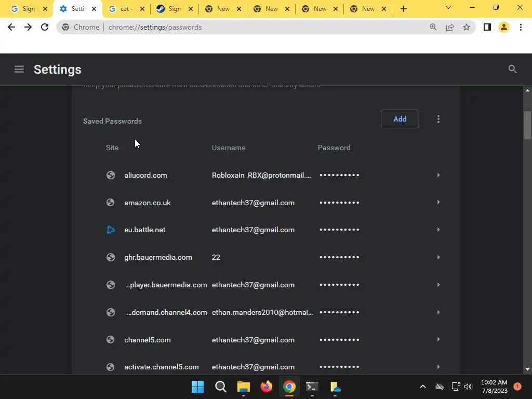The height and width of the screenshot is (399, 532).
Task: Click the globe icon beside ghr.bauermedia.com
Action: [111, 257]
